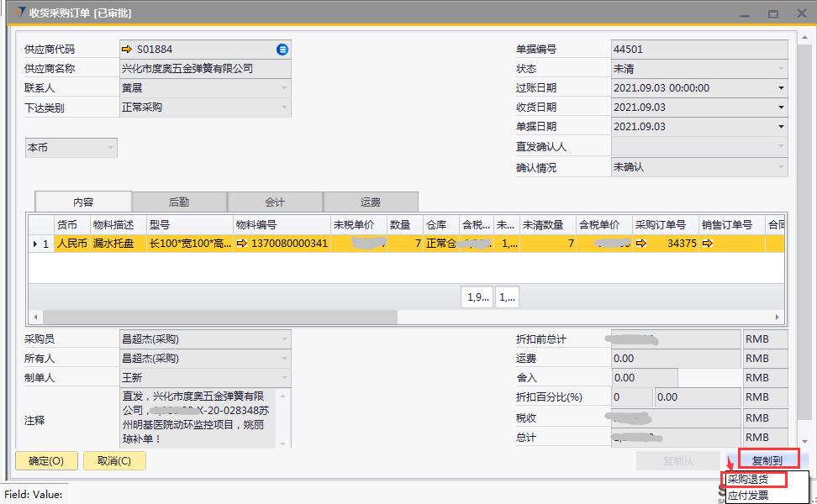The image size is (817, 504).
Task: Expand the 联系人 contact dropdown
Action: coord(283,88)
